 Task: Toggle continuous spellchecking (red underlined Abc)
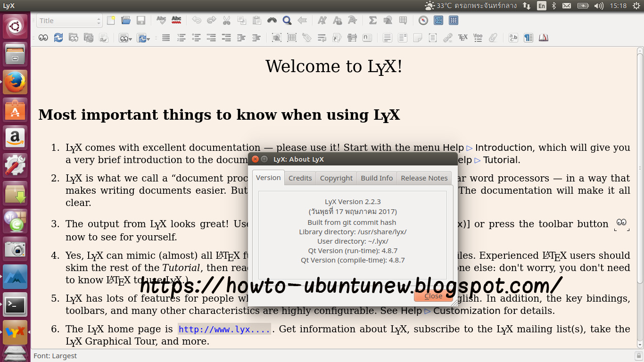tap(176, 20)
